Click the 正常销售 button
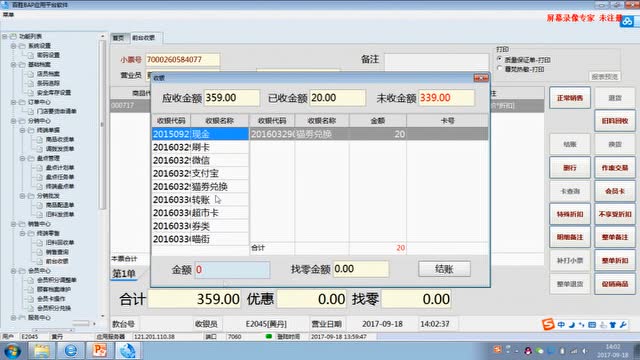 (570, 98)
